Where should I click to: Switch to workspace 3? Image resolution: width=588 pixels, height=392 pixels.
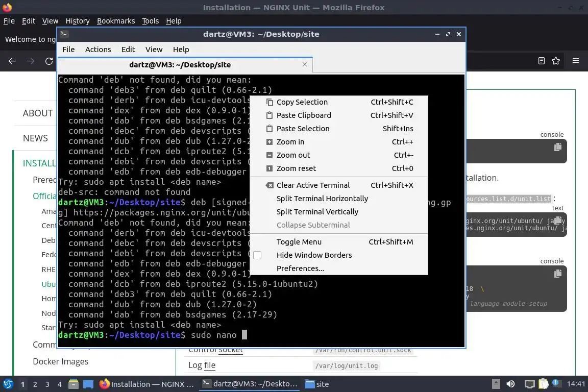pyautogui.click(x=47, y=384)
